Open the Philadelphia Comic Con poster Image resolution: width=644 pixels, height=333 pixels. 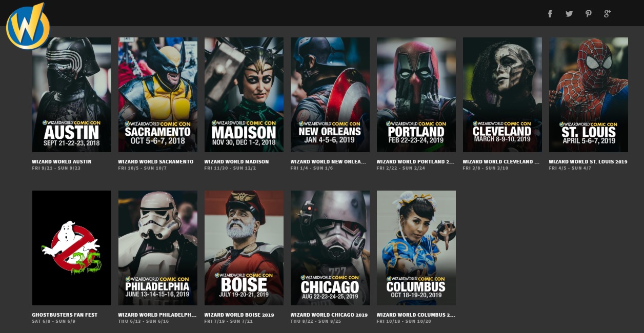[x=158, y=248]
